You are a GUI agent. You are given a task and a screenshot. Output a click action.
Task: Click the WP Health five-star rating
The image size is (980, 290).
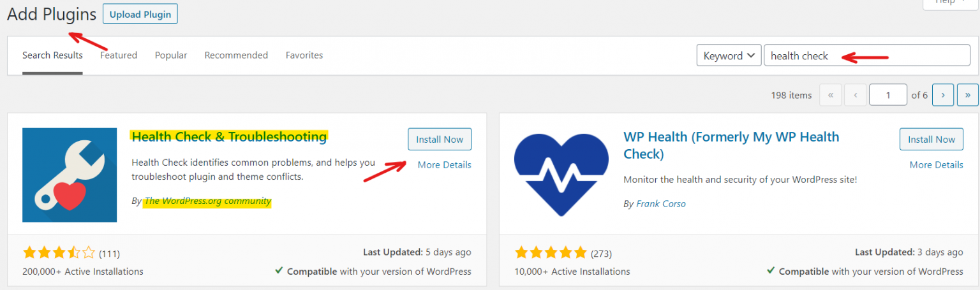551,253
